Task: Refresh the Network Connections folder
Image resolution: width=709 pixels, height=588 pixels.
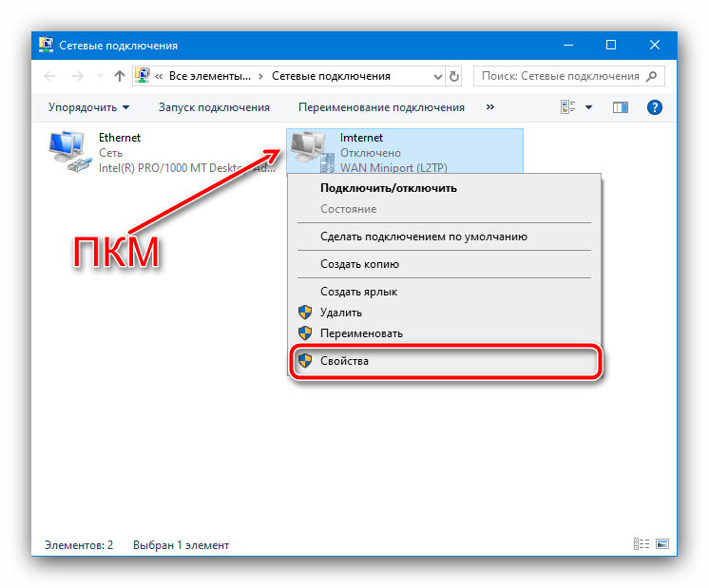Action: [454, 76]
